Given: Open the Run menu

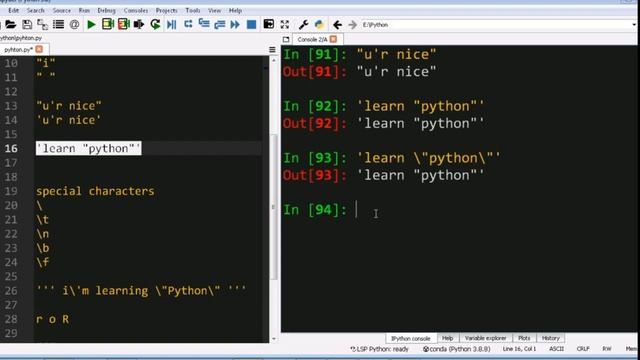Looking at the screenshot, I should pyautogui.click(x=84, y=10).
